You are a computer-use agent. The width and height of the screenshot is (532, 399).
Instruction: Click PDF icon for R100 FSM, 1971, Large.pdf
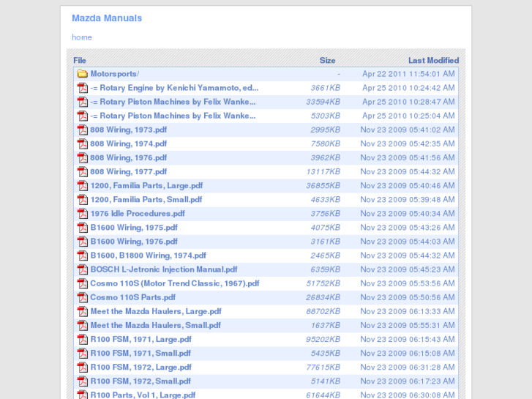pos(82,339)
